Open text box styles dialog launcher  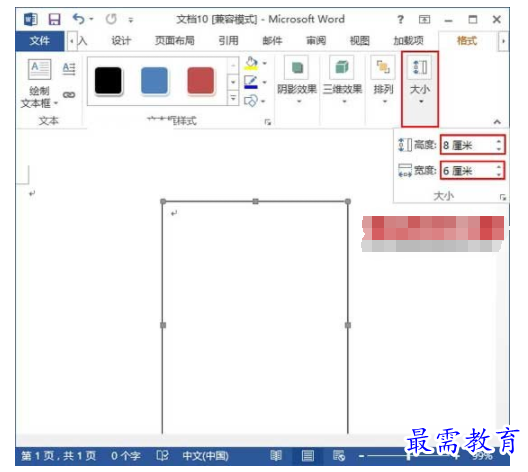click(268, 122)
